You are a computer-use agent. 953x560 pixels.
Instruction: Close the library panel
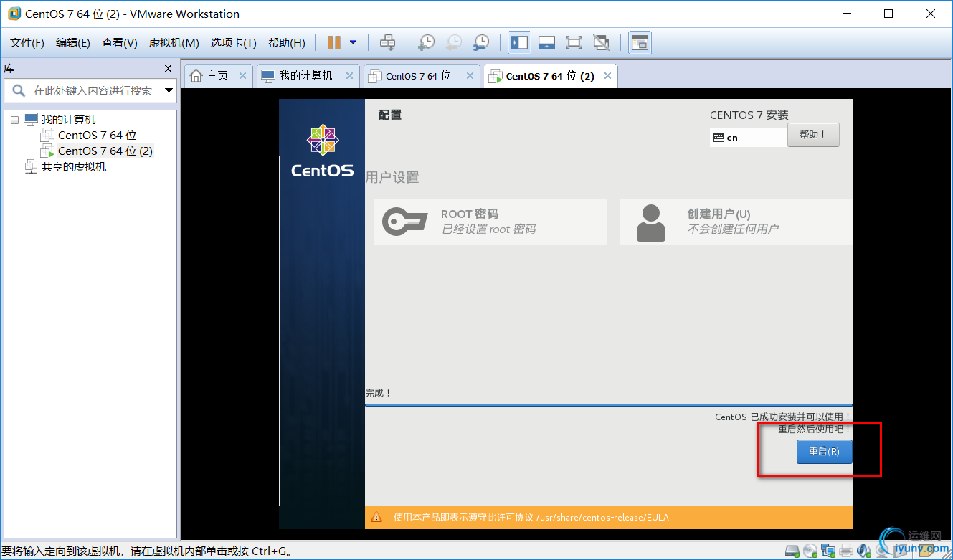(x=169, y=69)
